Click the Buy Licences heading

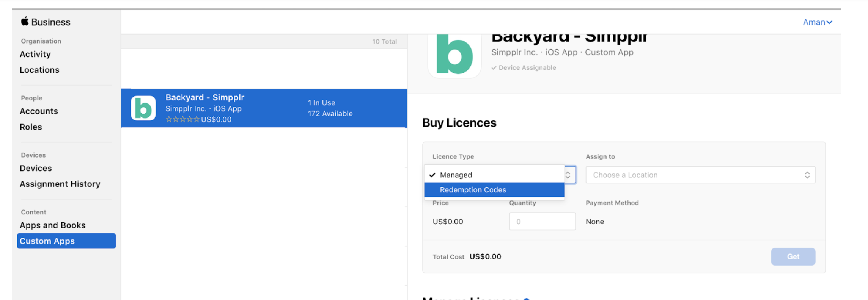click(x=459, y=123)
